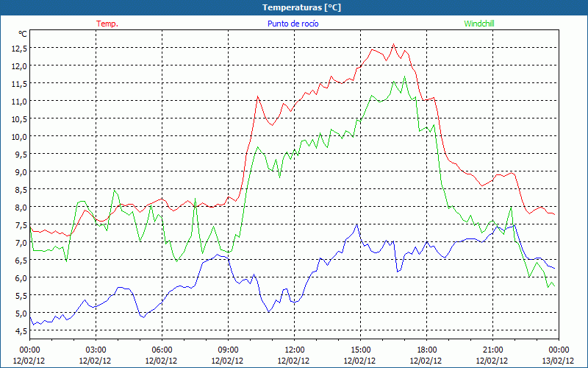Click the blue dew point peak near 15:00
Viewport: 588px width, 368px height.
point(356,224)
